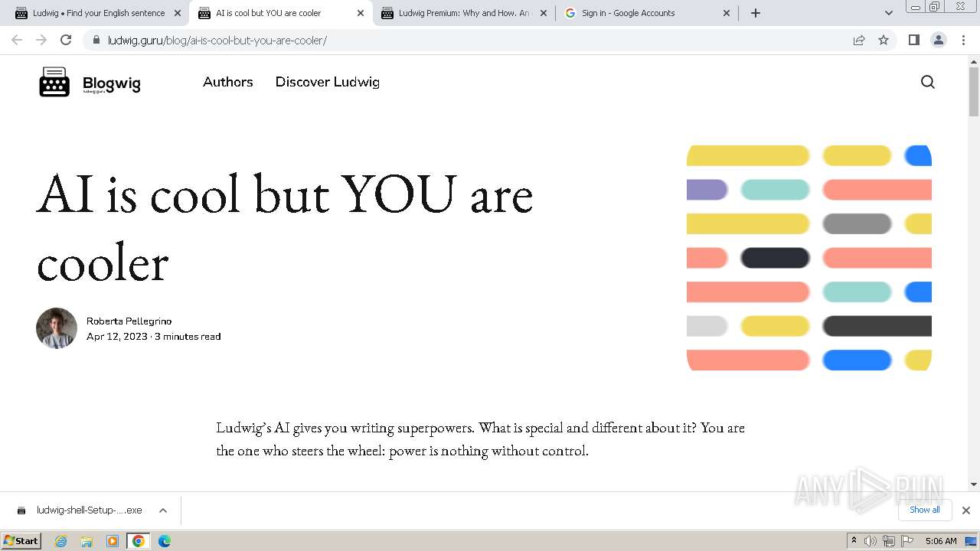The height and width of the screenshot is (551, 980).
Task: Open the Chrome three-dot menu
Action: pos(964,40)
